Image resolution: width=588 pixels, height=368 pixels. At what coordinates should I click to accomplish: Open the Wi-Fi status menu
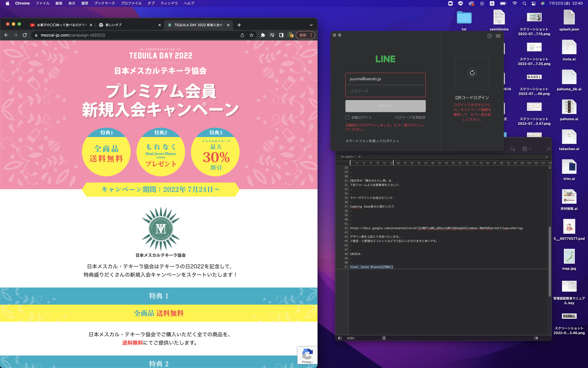(515, 3)
